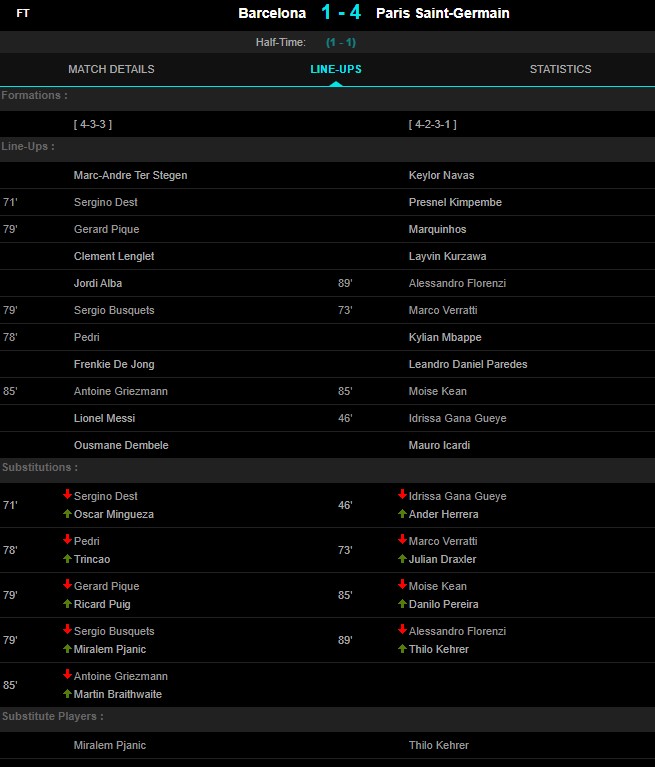
Task: Click green arrow beside Ricard Puig
Action: tap(68, 604)
